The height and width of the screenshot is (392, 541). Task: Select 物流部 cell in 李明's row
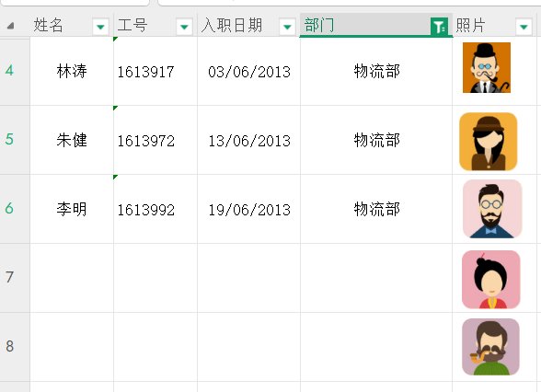tap(376, 209)
